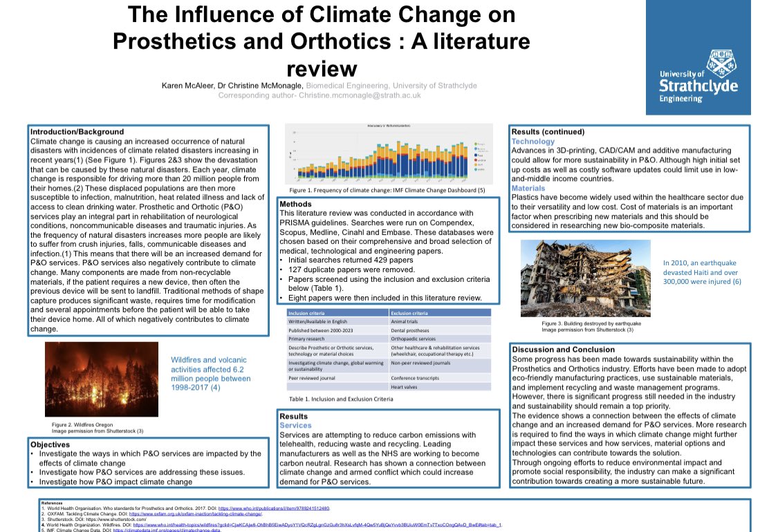This screenshot has width=778, height=532.
Task: Click the 'Animal trials' table cell
Action: [440, 321]
